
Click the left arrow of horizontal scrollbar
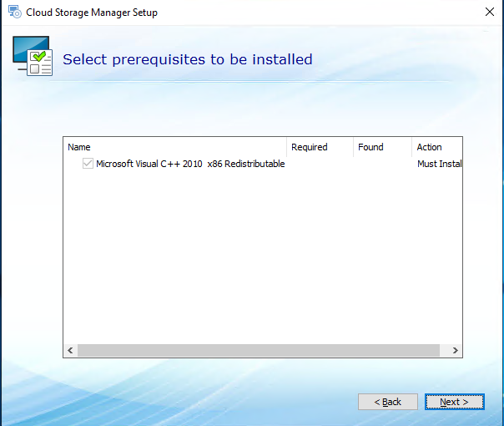click(70, 350)
